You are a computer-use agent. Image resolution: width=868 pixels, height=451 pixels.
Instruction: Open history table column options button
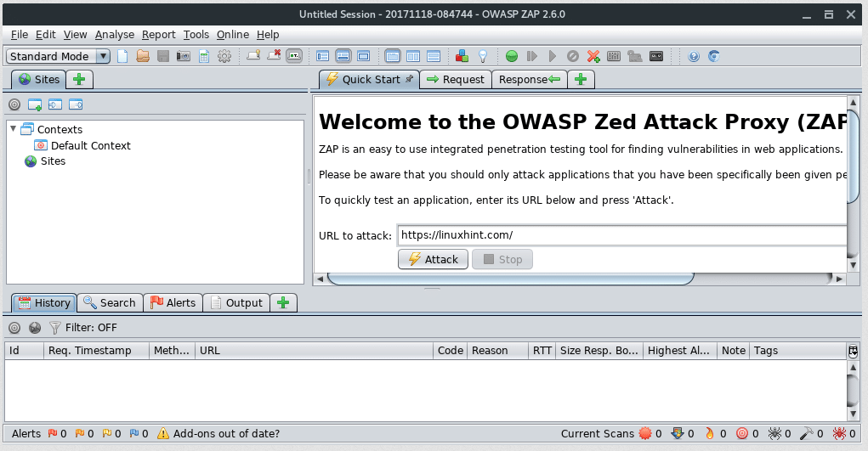tap(853, 350)
